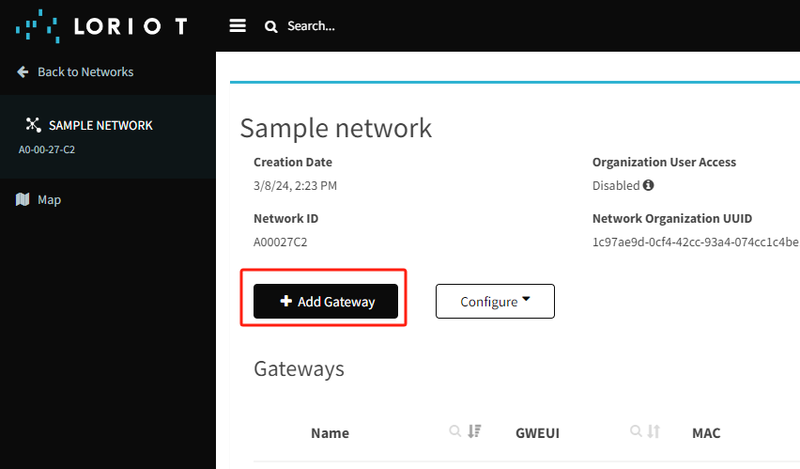Click the Back to Networks arrow icon
This screenshot has height=469, width=800.
(x=23, y=72)
